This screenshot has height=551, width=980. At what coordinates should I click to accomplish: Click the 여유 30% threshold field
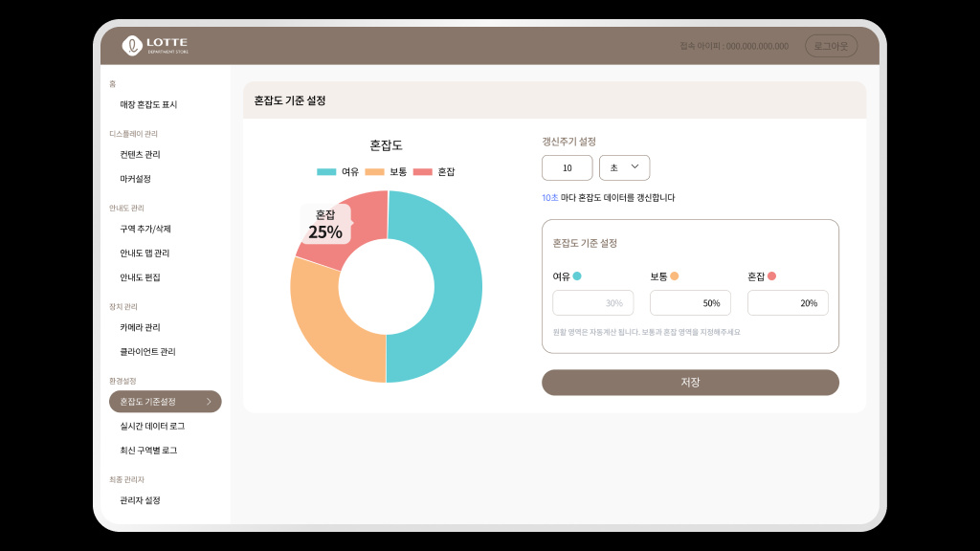click(x=592, y=303)
